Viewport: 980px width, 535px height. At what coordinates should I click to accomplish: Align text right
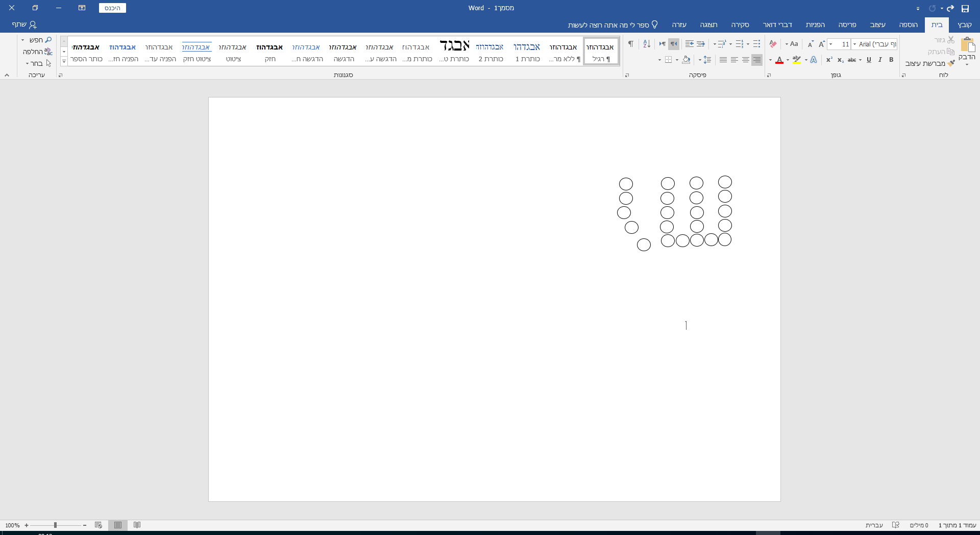click(x=757, y=60)
